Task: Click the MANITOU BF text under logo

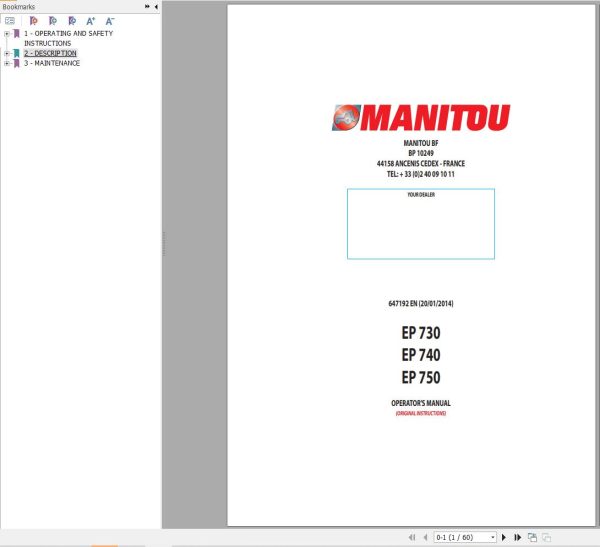Action: point(421,143)
